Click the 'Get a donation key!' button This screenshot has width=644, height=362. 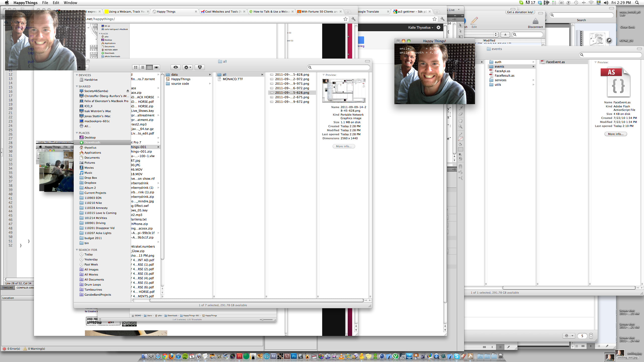520,12
